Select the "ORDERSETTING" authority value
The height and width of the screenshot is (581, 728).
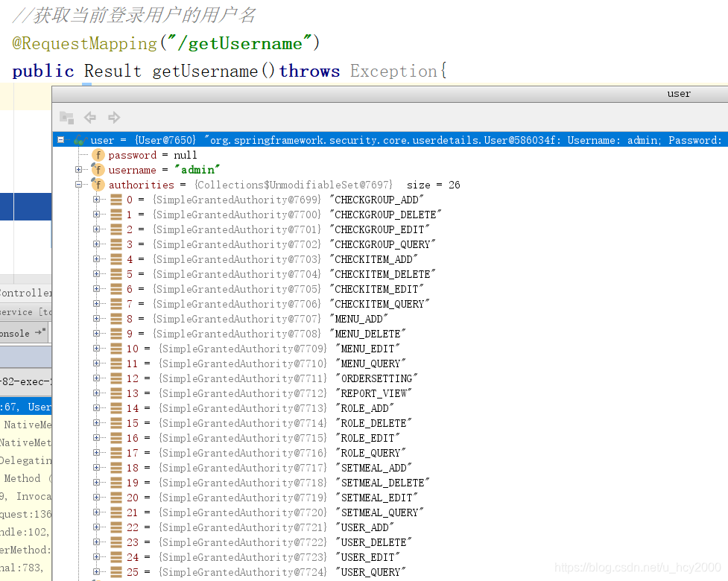[376, 378]
